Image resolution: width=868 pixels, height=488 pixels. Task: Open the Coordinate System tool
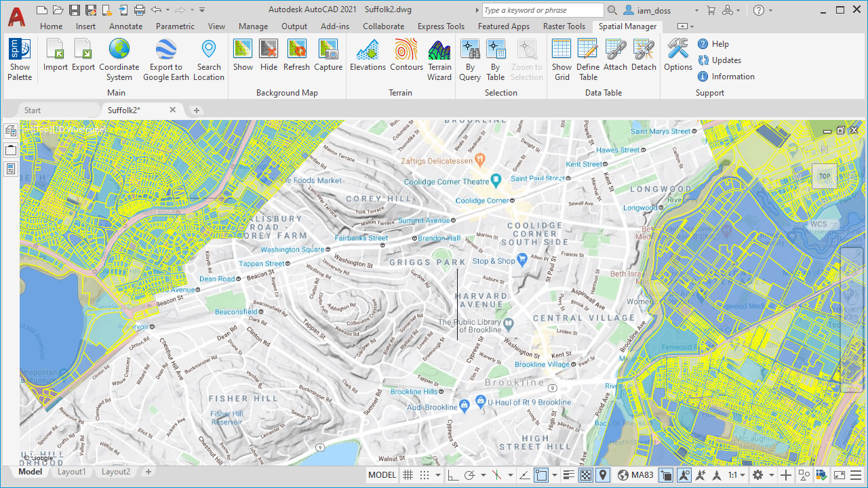[119, 60]
